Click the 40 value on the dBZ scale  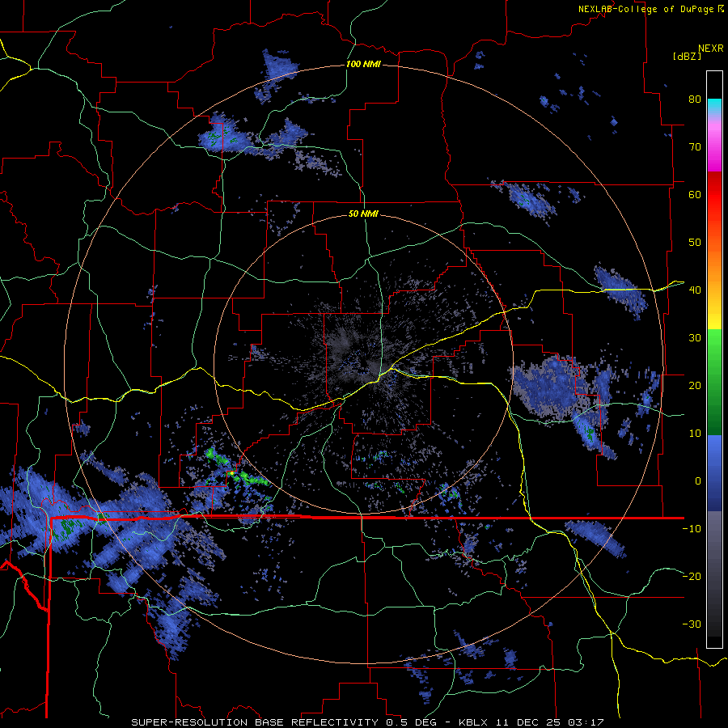coord(695,290)
